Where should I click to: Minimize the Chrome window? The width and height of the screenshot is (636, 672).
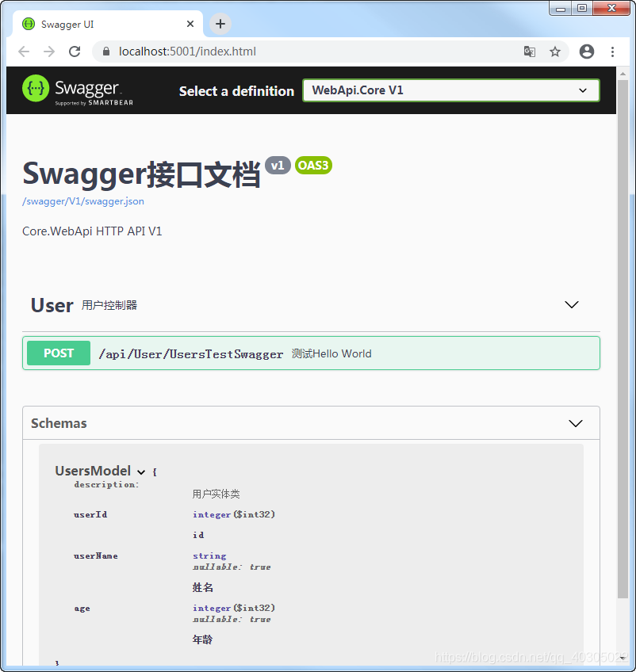coord(561,8)
